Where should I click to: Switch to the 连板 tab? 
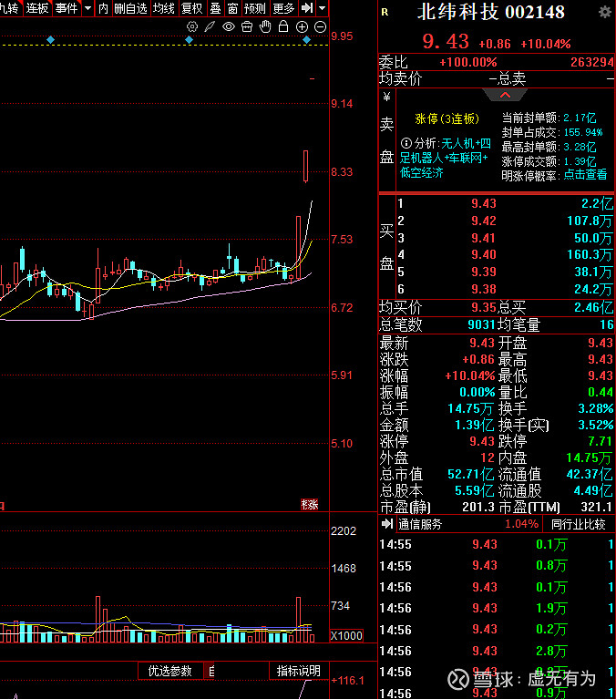tap(37, 8)
